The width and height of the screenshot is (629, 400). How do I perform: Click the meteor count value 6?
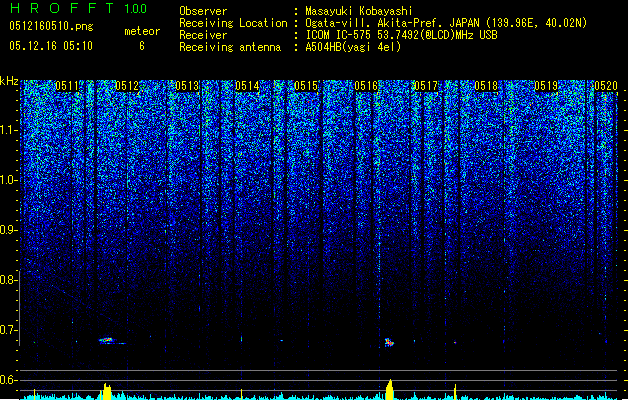coord(142,46)
